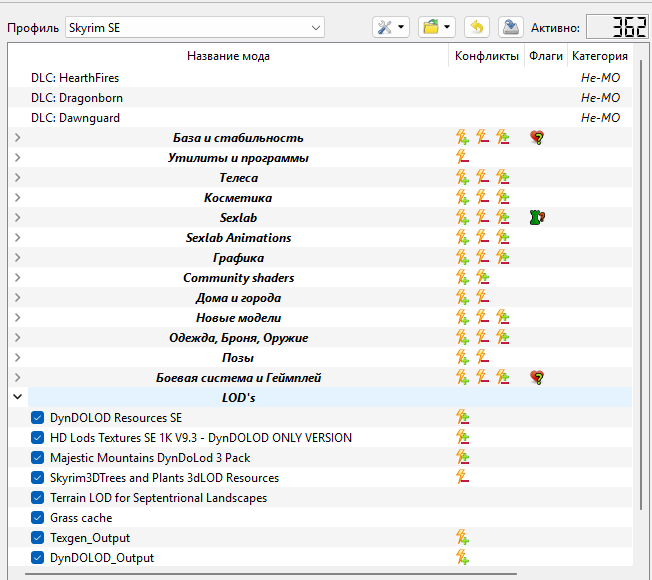Screen dimensions: 652x580
Task: Uncheck Skyrim3DTrees and Plants 3dLOD Resources
Action: click(x=37, y=477)
